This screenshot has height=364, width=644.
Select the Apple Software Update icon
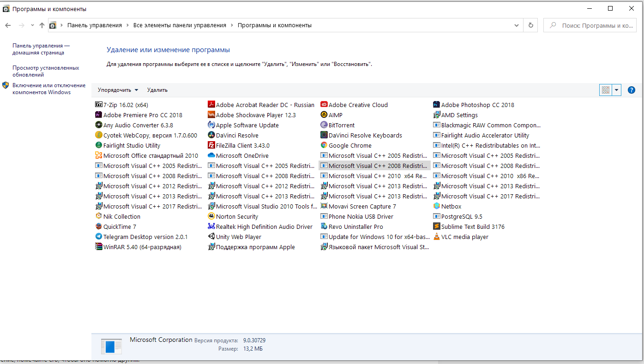click(x=211, y=125)
